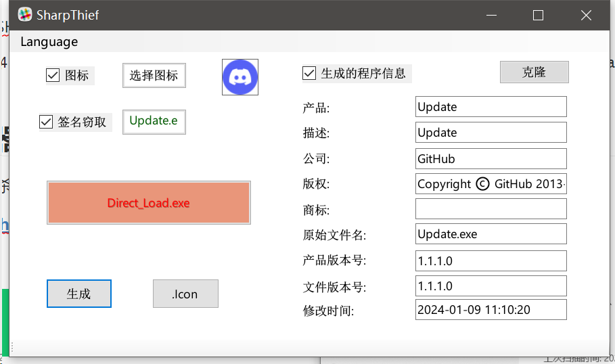615x364 pixels.
Task: Open the Language menu
Action: tap(49, 41)
